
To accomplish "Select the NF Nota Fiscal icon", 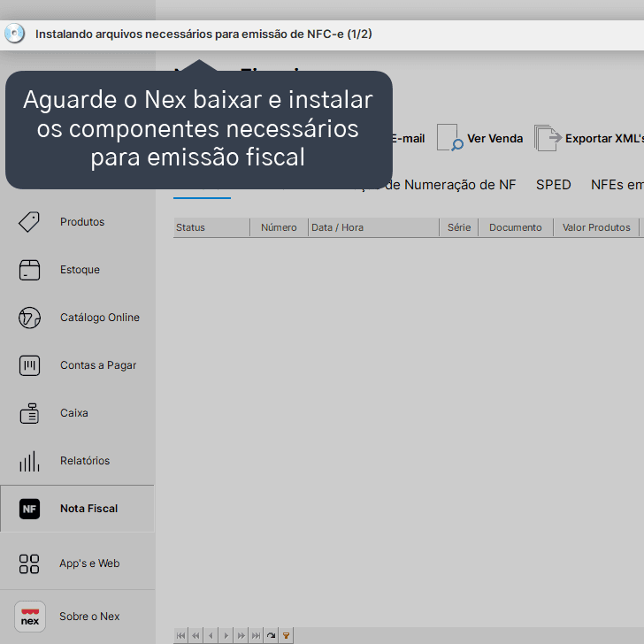I will [x=29, y=509].
